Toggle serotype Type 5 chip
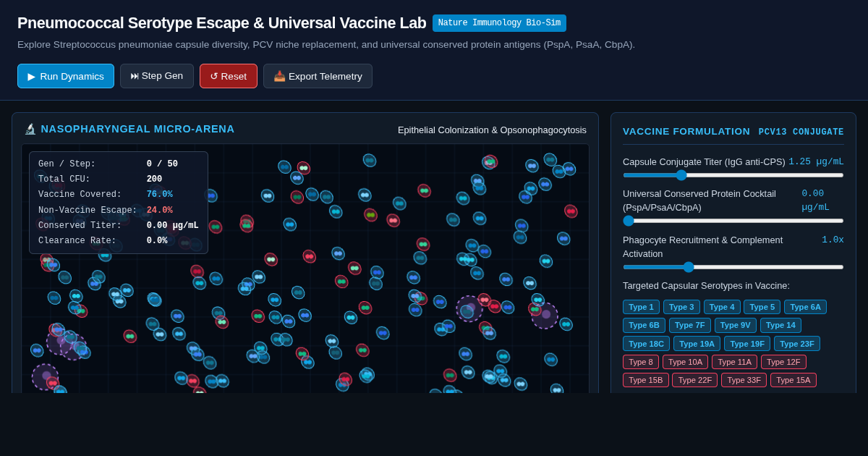This screenshot has width=868, height=456. coord(762,307)
